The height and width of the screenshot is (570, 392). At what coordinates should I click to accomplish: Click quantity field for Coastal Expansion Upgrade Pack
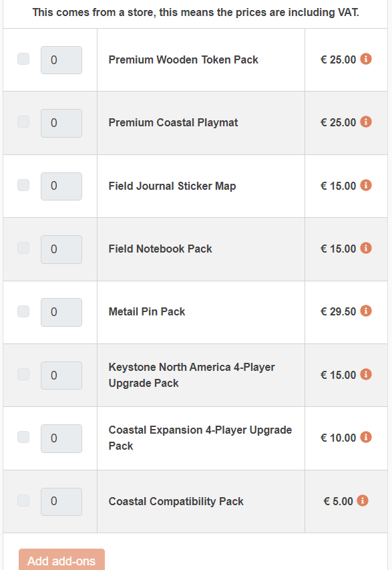click(x=61, y=438)
